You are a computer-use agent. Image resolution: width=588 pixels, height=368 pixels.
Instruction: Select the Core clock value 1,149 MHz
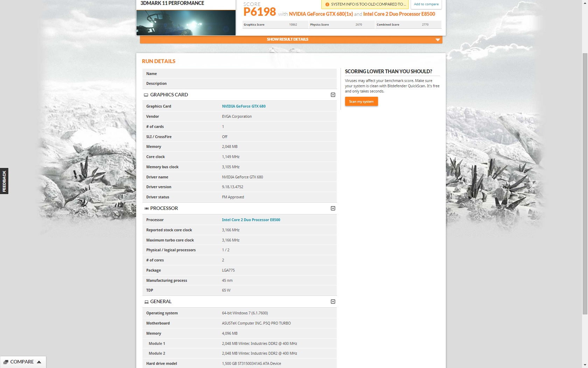tap(231, 157)
